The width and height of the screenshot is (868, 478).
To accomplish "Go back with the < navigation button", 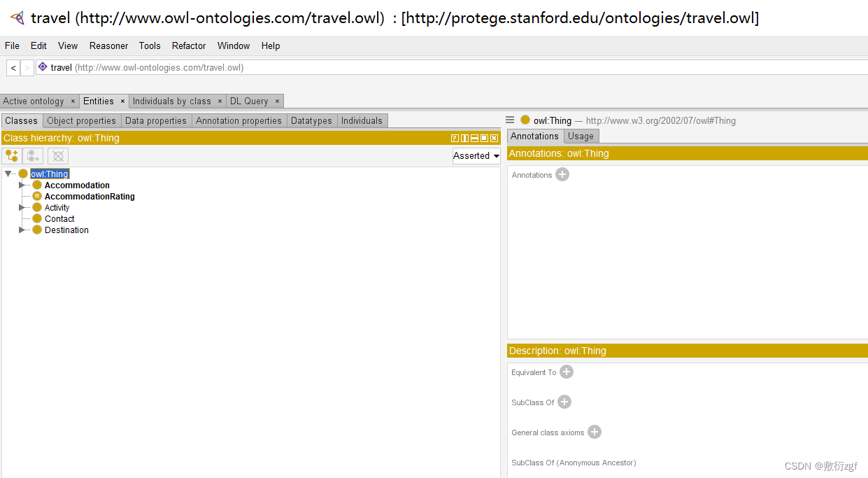I will 13,68.
